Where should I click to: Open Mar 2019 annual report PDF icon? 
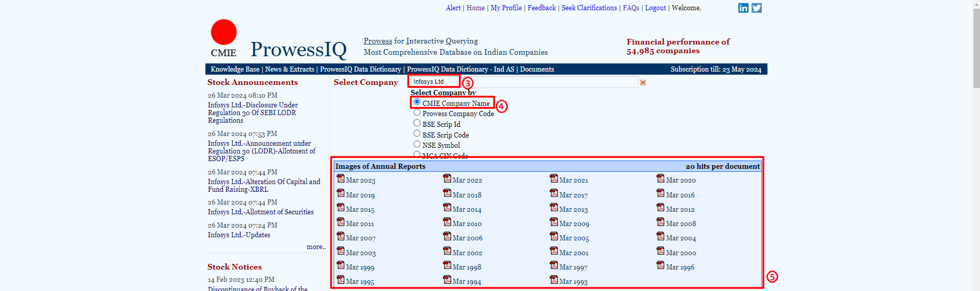click(340, 193)
